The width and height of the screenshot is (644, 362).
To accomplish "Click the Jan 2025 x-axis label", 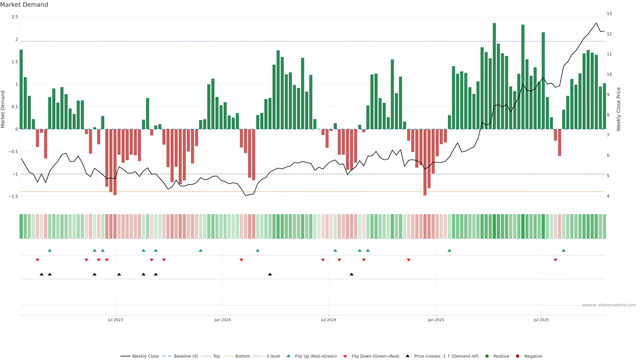I will click(436, 320).
